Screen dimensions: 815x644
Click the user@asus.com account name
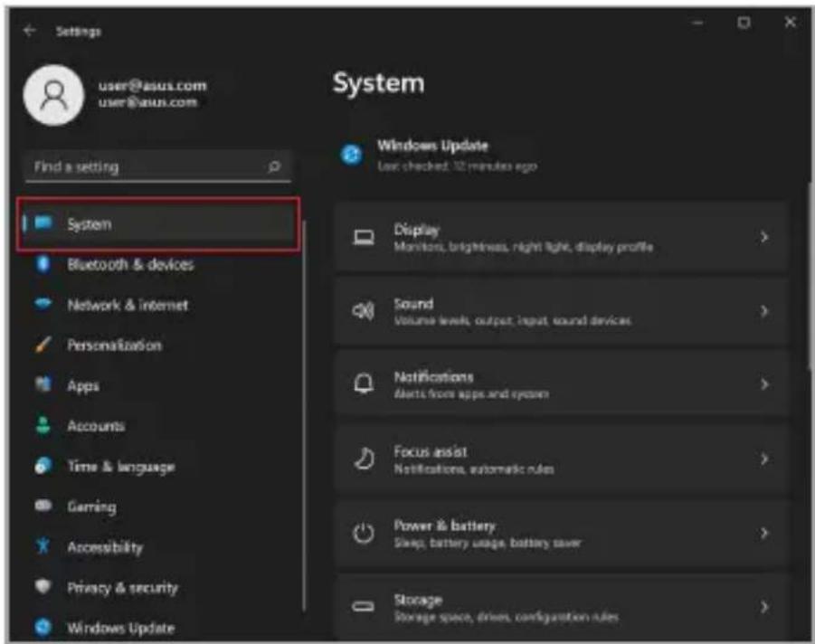[153, 85]
